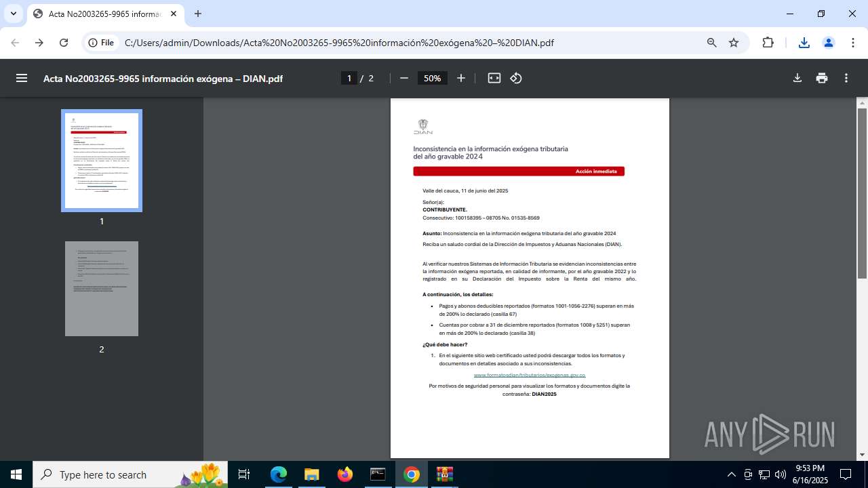Bookmark this tab with the star
The image size is (868, 488).
pos(734,43)
